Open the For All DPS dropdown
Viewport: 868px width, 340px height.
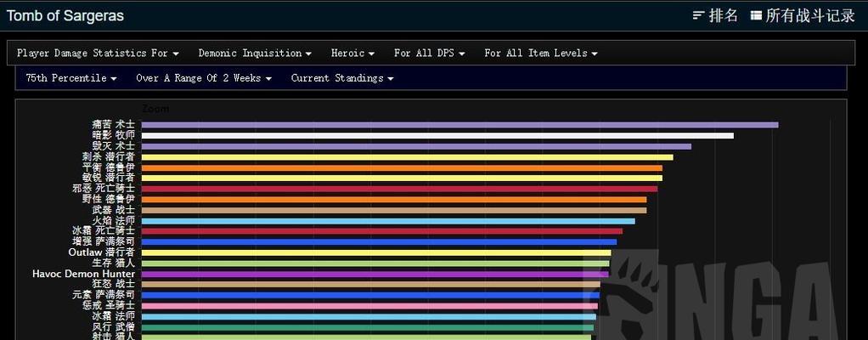click(x=429, y=54)
